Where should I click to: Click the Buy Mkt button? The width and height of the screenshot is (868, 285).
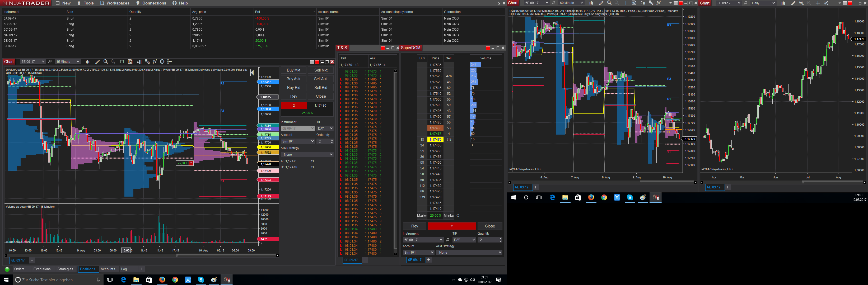pyautogui.click(x=293, y=70)
